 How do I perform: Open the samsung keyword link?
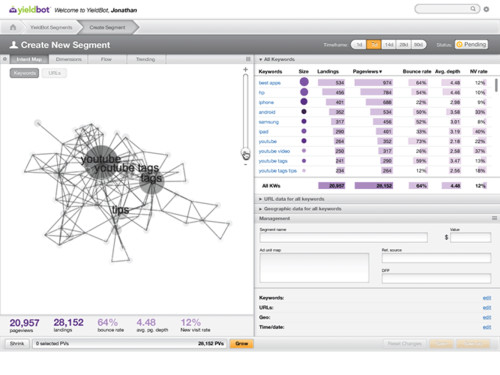click(269, 122)
